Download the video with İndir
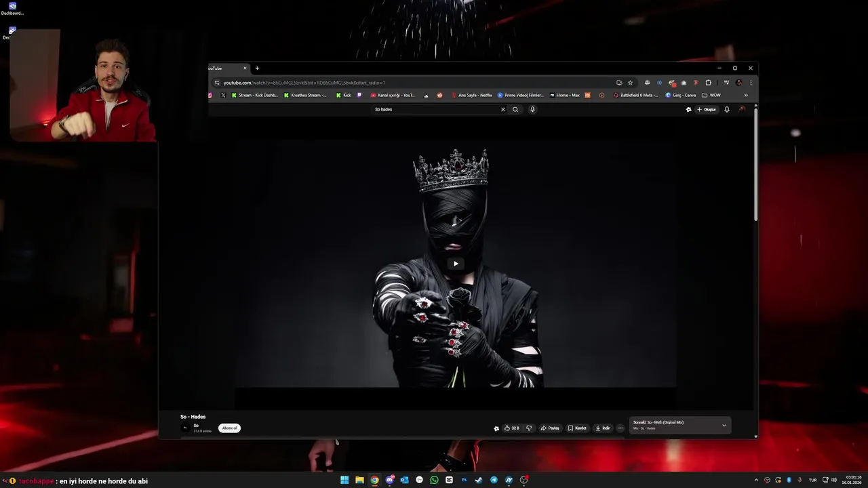This screenshot has height=488, width=868. (603, 428)
